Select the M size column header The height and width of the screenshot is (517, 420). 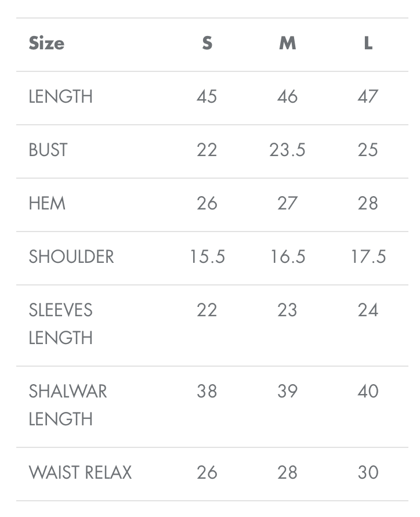[x=288, y=43]
